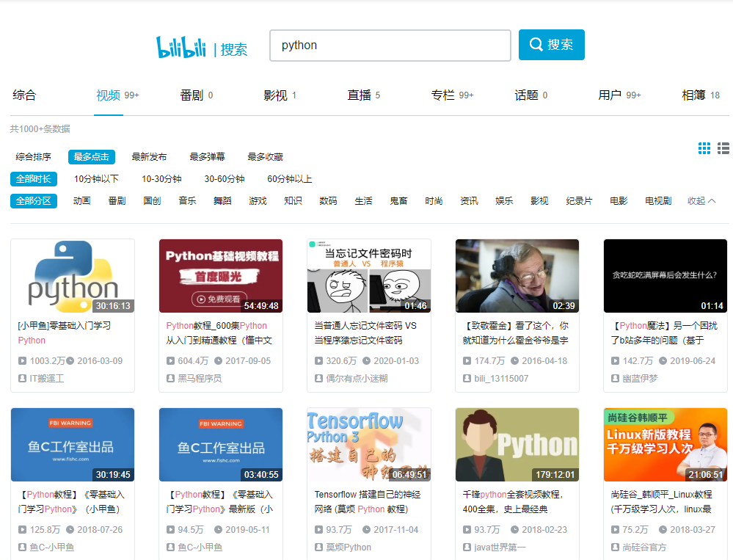733x560 pixels.
Task: Open the 用户 tab
Action: tap(619, 95)
